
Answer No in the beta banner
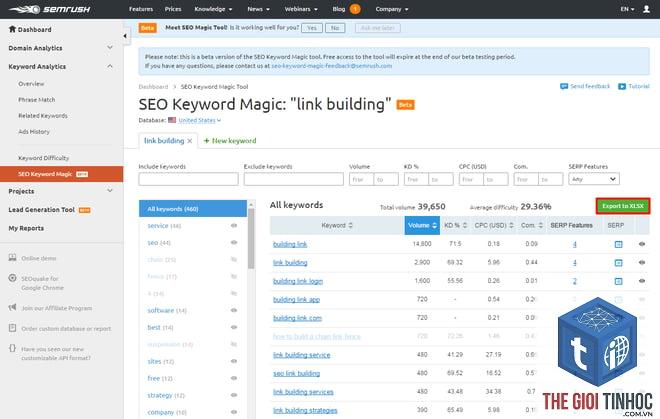335,28
